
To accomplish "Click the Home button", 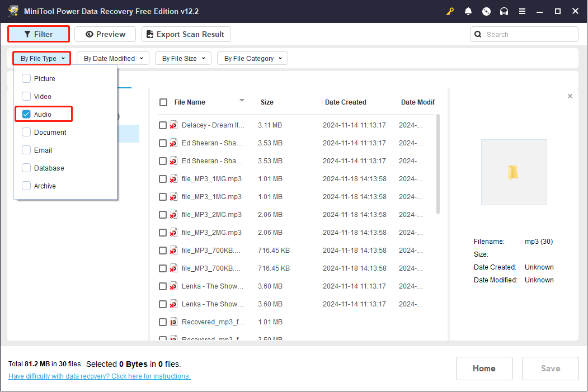I will (484, 369).
